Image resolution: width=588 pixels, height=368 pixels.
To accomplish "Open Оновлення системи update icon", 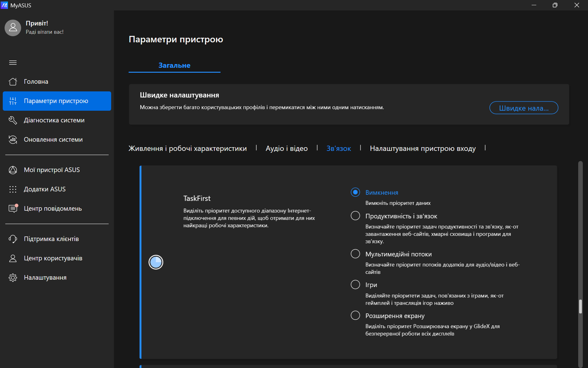I will point(13,140).
